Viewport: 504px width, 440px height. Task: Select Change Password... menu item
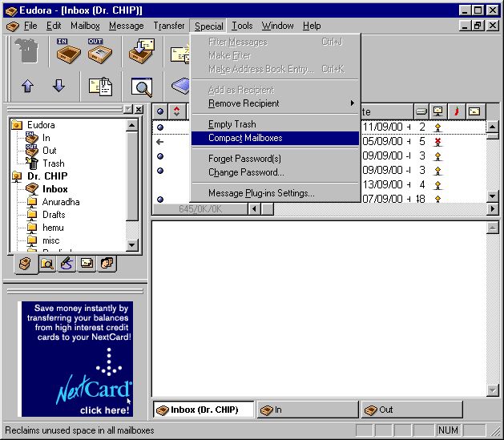click(275, 172)
